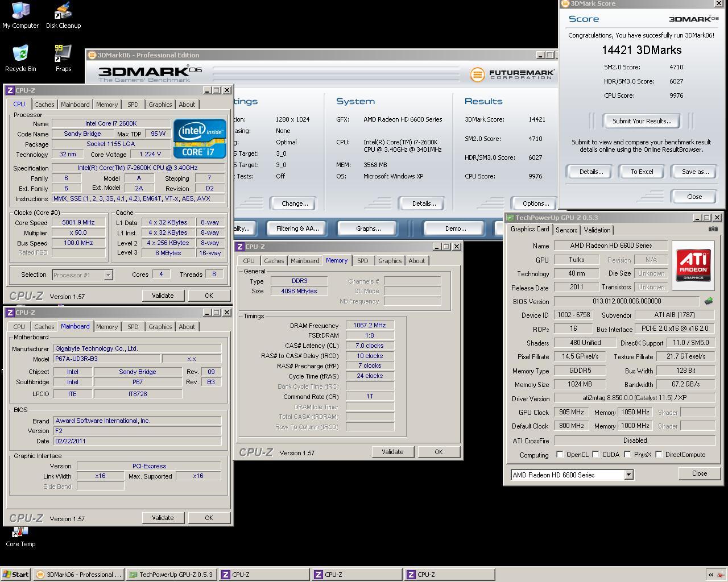
Task: Click Filtering & AA... button in 3DMark06
Action: (x=297, y=228)
